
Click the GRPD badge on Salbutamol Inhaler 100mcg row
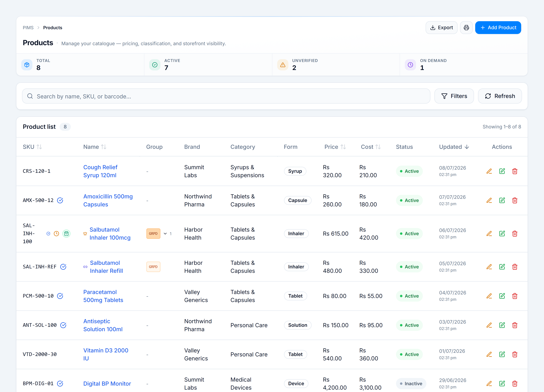[x=153, y=233]
